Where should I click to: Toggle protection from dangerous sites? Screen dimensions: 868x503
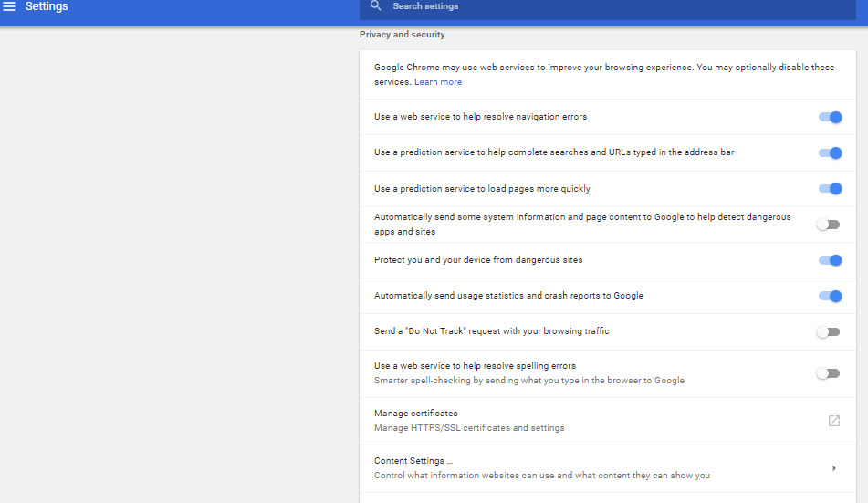830,260
